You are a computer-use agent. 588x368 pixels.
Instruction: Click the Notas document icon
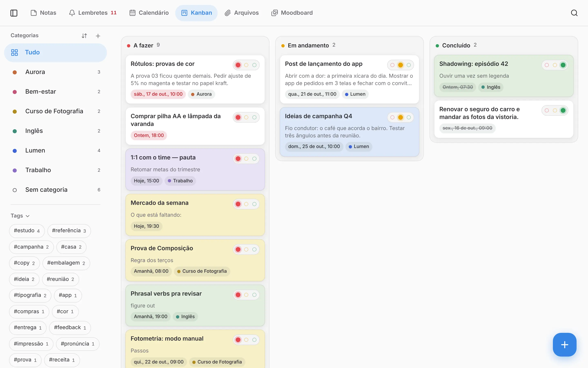click(33, 13)
